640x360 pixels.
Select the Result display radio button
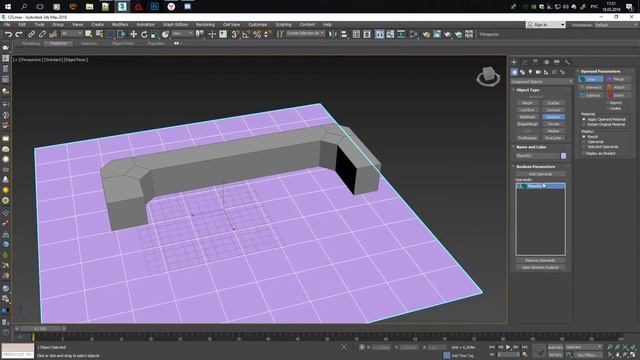tap(584, 136)
